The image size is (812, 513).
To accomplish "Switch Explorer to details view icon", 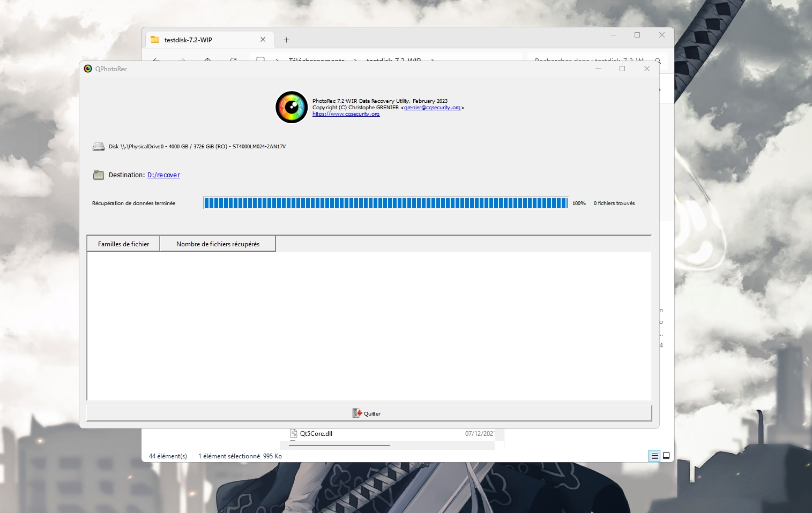I will (x=654, y=456).
